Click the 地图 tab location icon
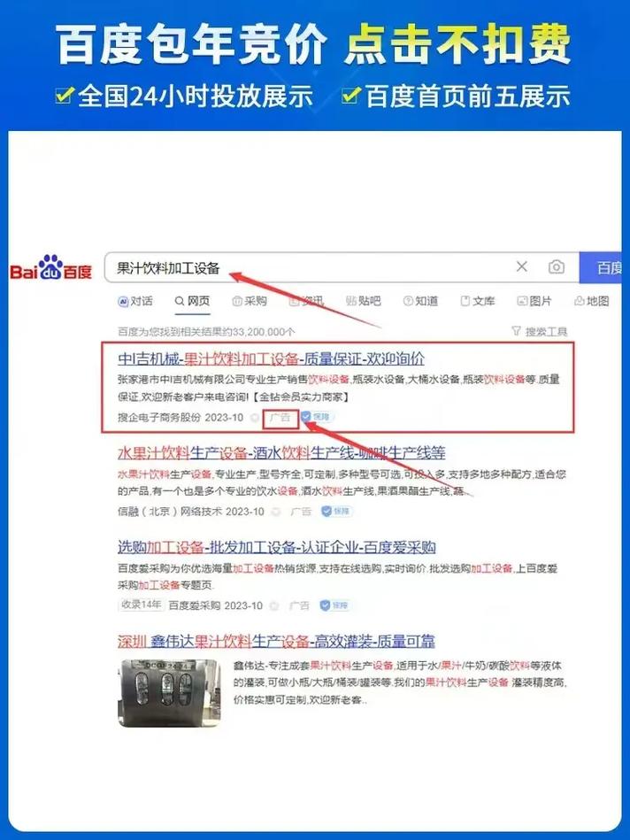 (579, 301)
